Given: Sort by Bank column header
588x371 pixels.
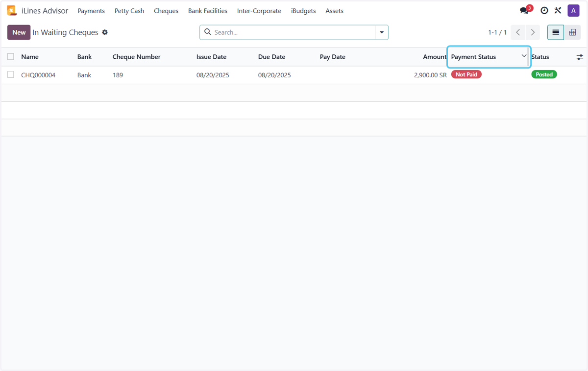Looking at the screenshot, I should [84, 57].
